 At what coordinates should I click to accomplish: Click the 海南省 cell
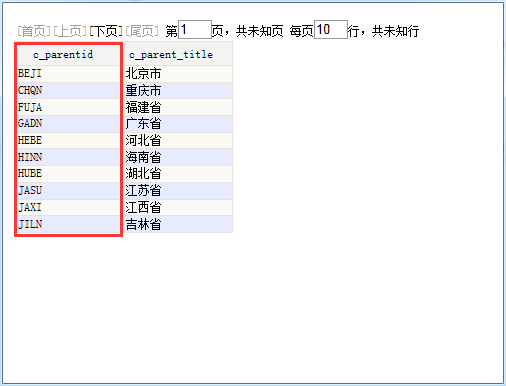[x=178, y=157]
